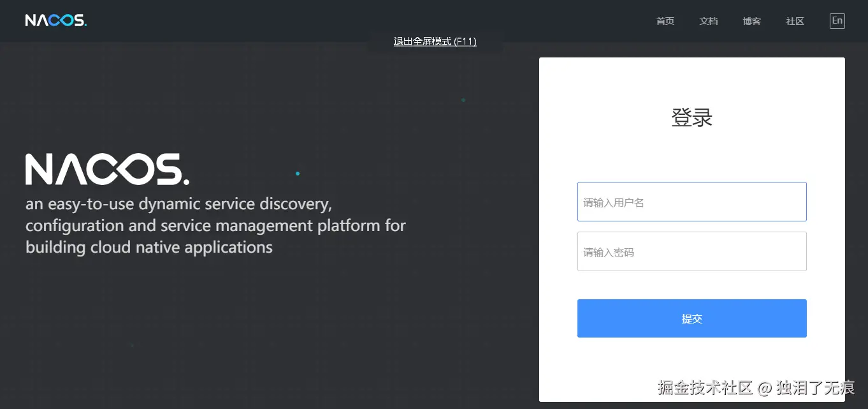Open the 社区 community menu item
Viewport: 868px width, 409px height.
point(795,21)
